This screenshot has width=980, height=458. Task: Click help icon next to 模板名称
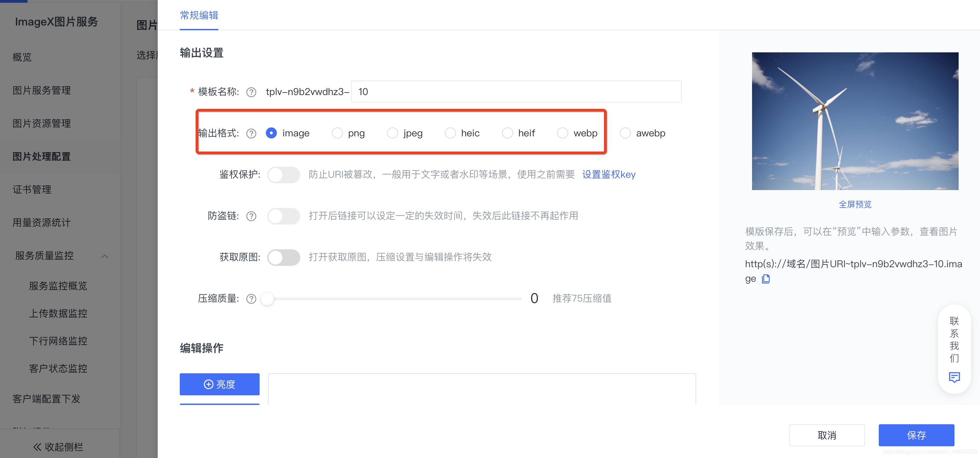click(x=251, y=92)
